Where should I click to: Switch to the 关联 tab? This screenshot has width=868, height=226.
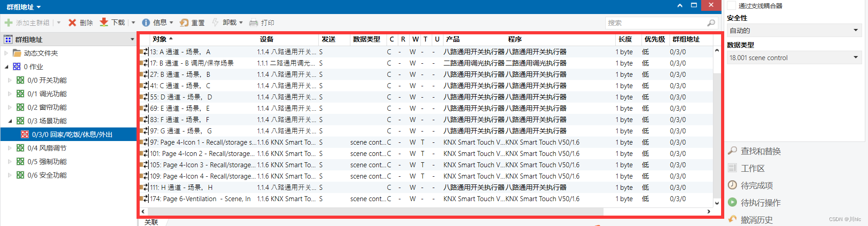pos(151,222)
